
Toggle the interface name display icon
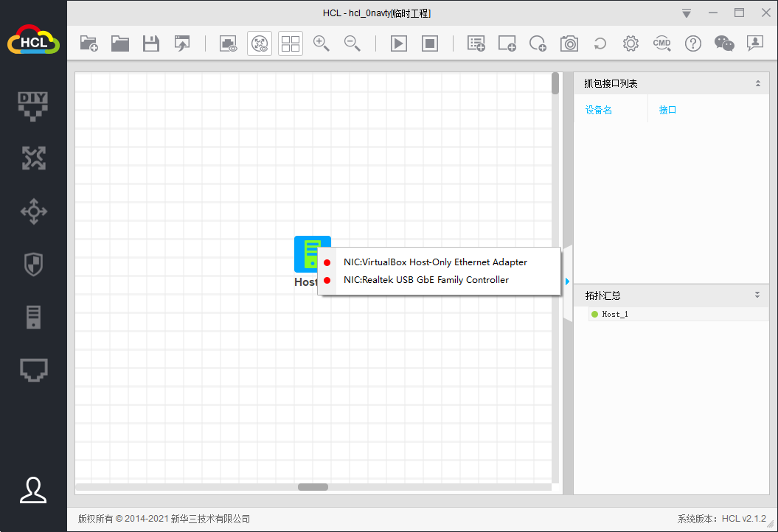coord(260,43)
